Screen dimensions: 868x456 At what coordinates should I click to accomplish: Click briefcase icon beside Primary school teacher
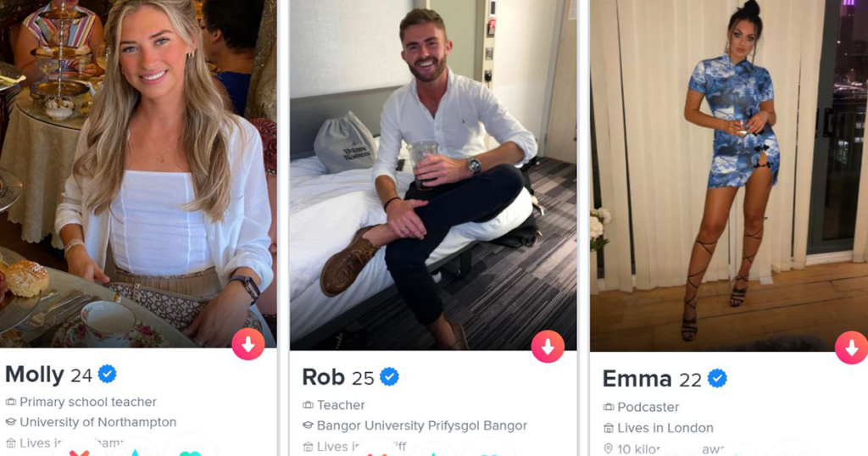[10, 402]
